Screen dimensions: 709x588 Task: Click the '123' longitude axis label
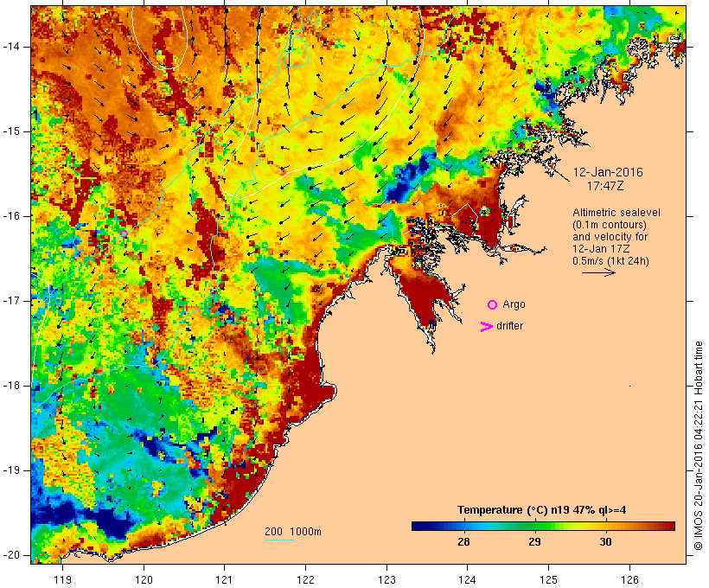(x=386, y=579)
